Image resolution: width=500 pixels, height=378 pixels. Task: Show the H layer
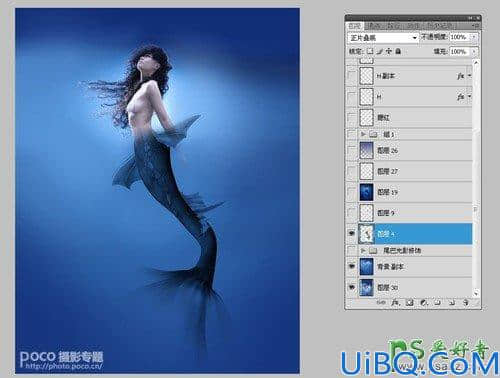pyautogui.click(x=351, y=97)
